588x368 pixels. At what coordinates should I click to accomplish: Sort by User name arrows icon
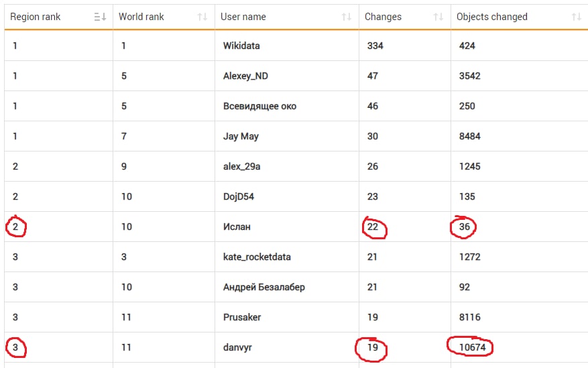coord(347,17)
